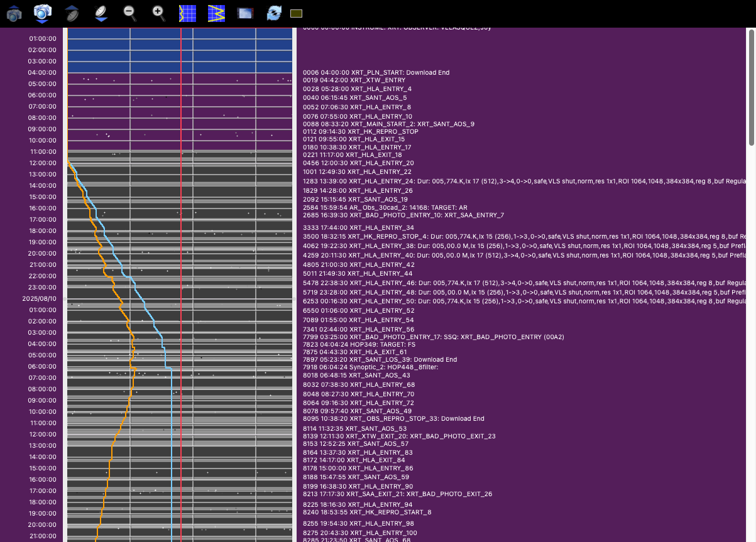The width and height of the screenshot is (756, 542).
Task: Click the satellite dish down-arrow icon
Action: coord(101,13)
